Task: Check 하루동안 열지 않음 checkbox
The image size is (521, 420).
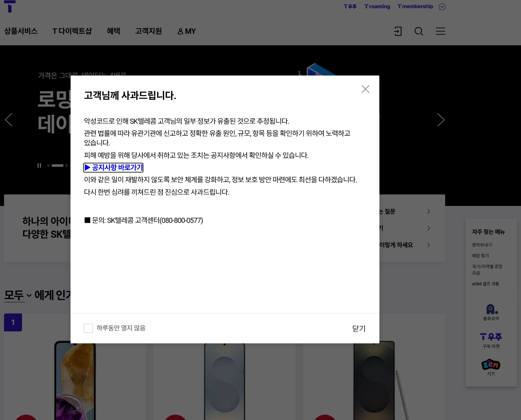Action: coord(88,328)
